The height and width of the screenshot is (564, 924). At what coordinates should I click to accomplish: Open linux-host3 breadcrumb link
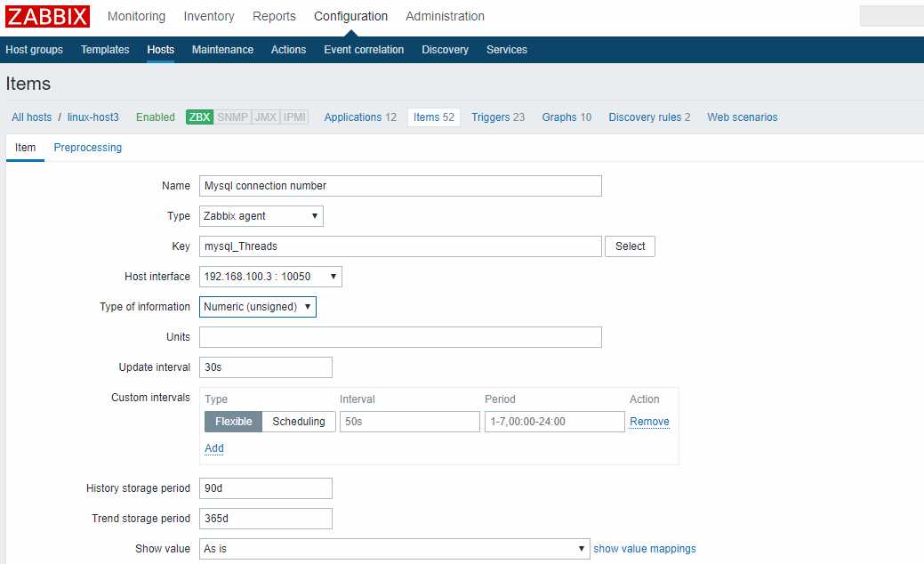coord(93,117)
